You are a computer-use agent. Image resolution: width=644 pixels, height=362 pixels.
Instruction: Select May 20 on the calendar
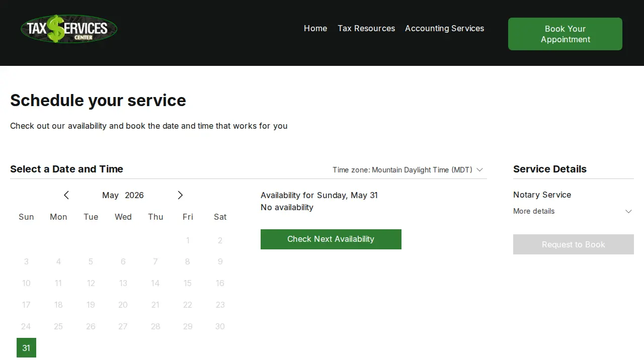[123, 305]
